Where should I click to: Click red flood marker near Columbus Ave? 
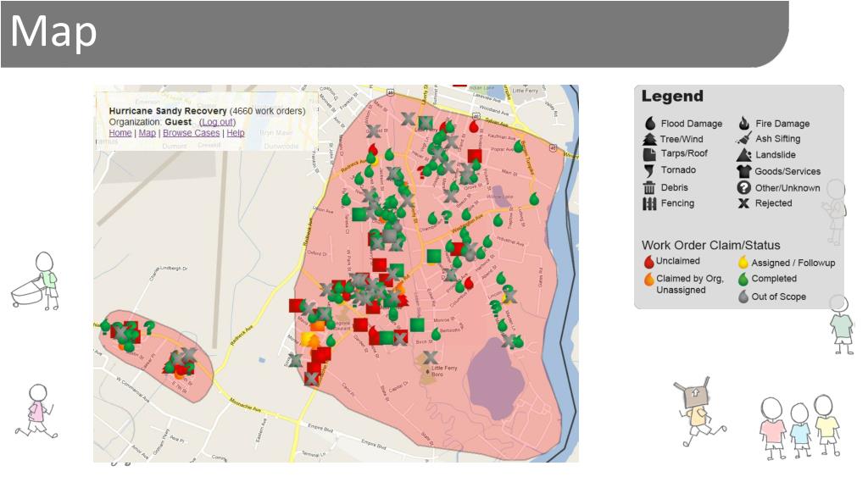click(469, 283)
